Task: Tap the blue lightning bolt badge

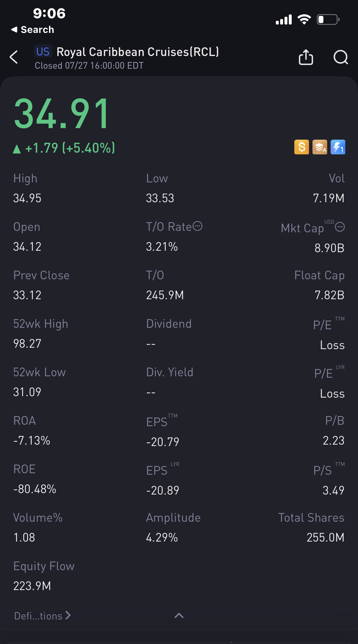Action: pyautogui.click(x=338, y=147)
